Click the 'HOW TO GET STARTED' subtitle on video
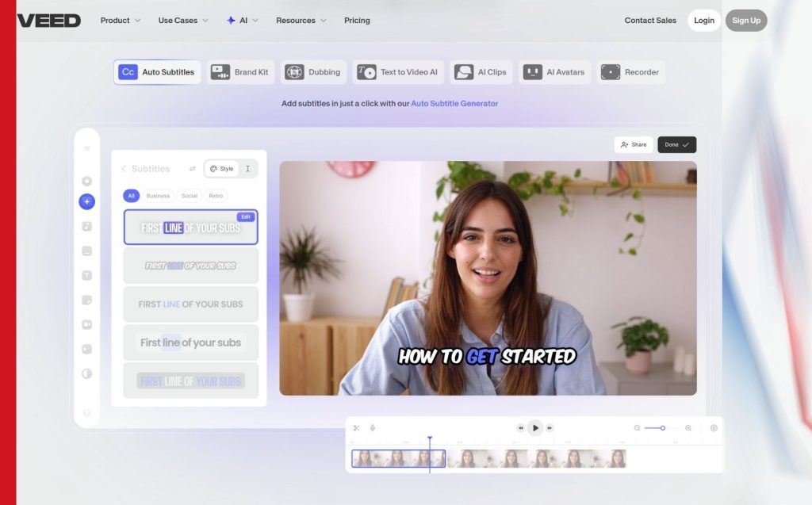Screen dimensions: 812x505 click(x=487, y=356)
